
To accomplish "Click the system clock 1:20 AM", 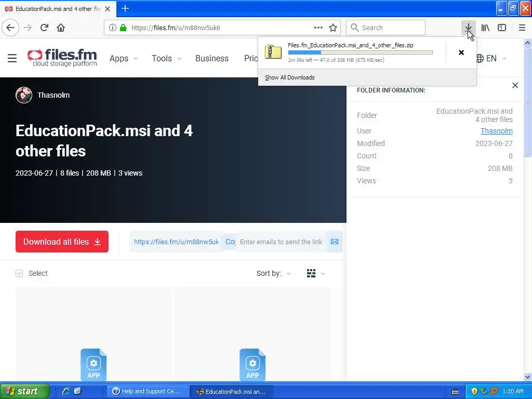I will (513, 391).
